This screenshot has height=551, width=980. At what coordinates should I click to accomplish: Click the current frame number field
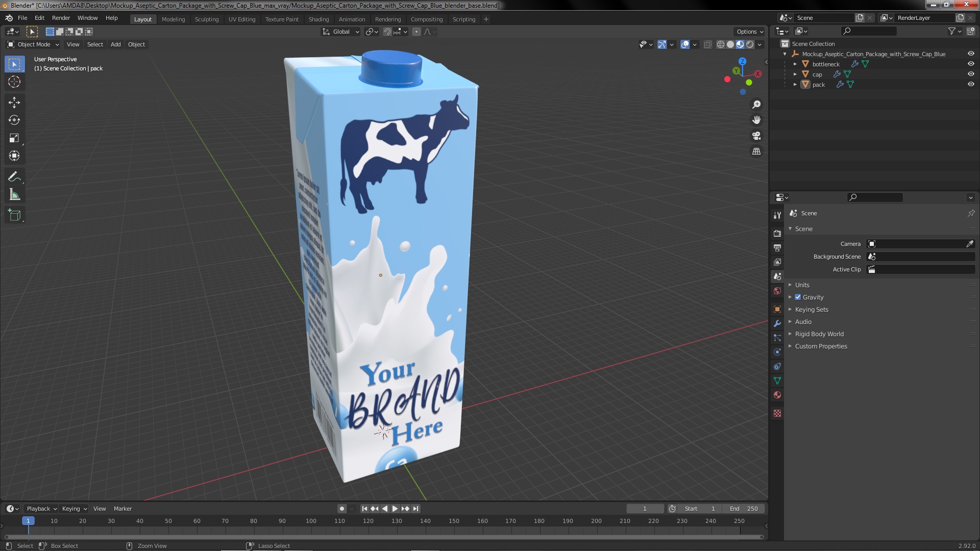645,509
